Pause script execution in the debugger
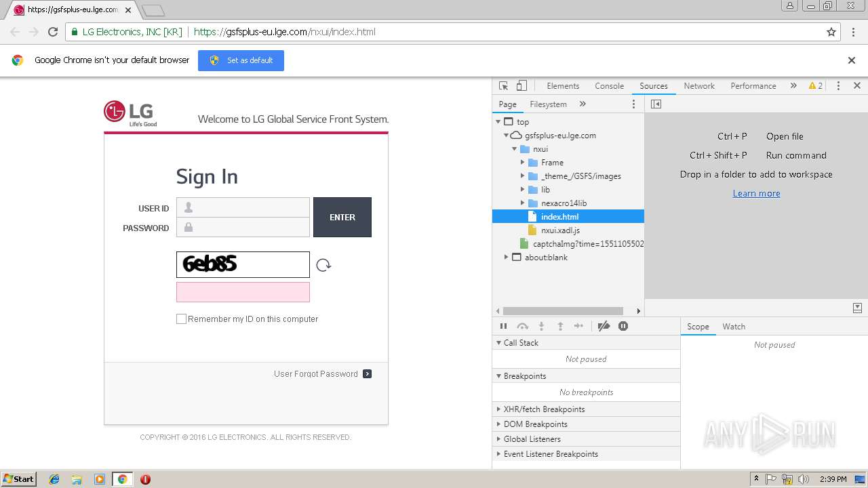The image size is (868, 488). pyautogui.click(x=503, y=326)
